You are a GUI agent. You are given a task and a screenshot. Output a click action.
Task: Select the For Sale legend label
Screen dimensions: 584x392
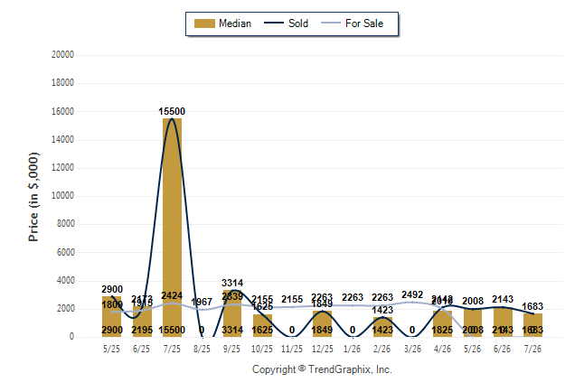pos(364,23)
